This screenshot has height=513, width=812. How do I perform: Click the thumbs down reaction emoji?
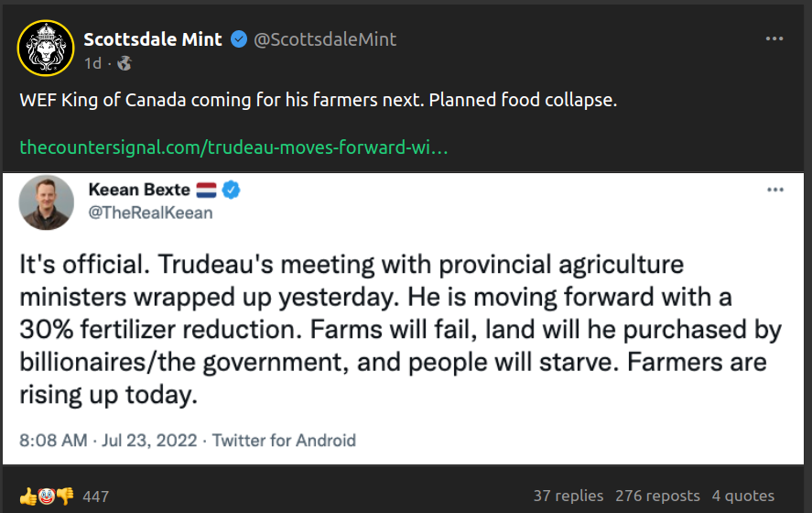point(64,496)
